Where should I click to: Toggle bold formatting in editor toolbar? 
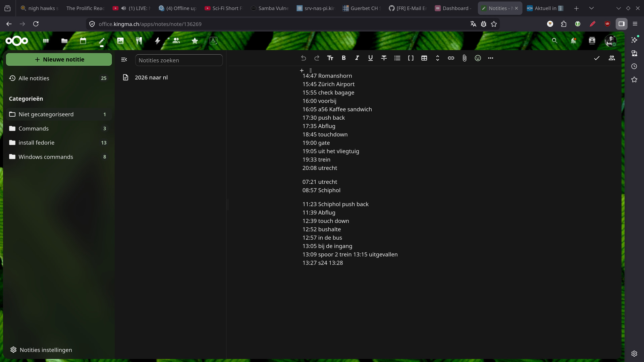(343, 58)
